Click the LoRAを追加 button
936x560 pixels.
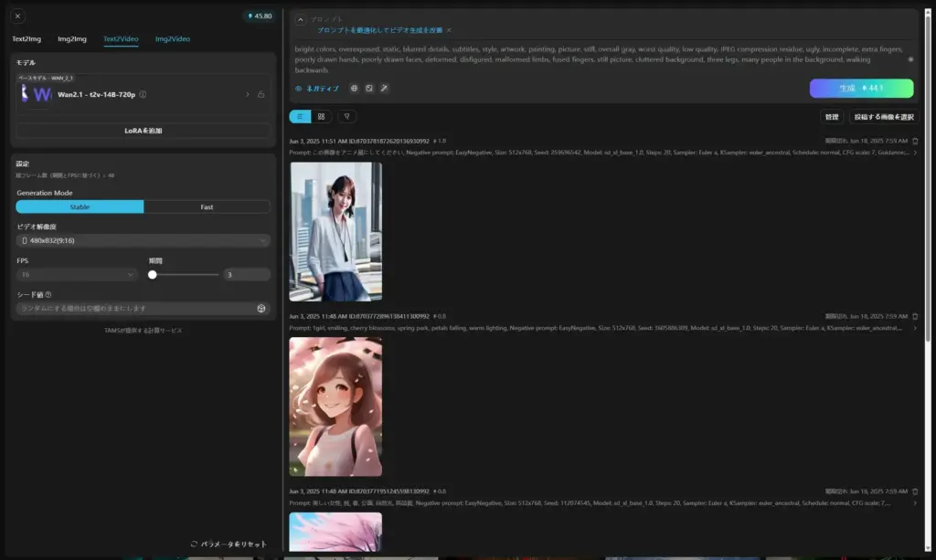click(143, 131)
